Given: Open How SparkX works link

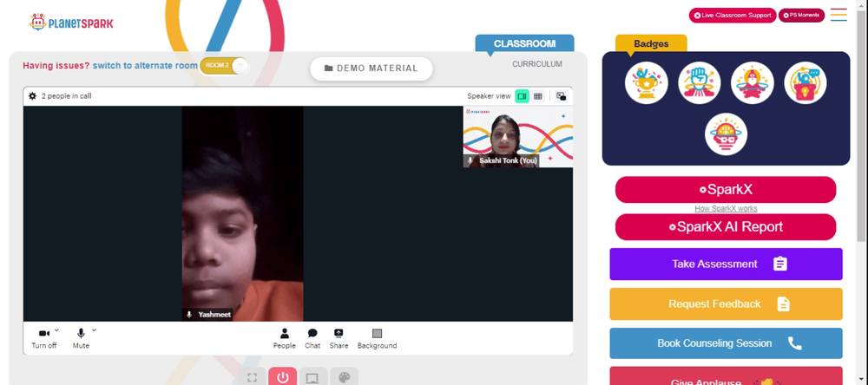Looking at the screenshot, I should (x=726, y=208).
